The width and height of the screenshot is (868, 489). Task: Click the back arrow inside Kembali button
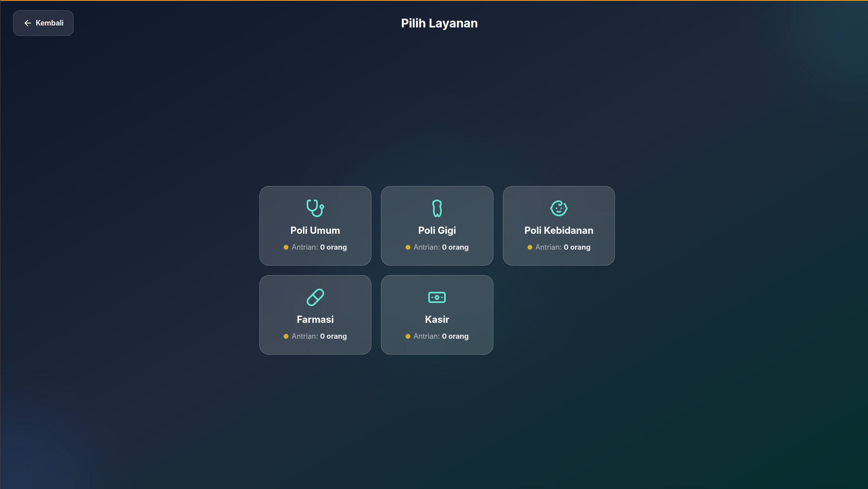click(27, 23)
